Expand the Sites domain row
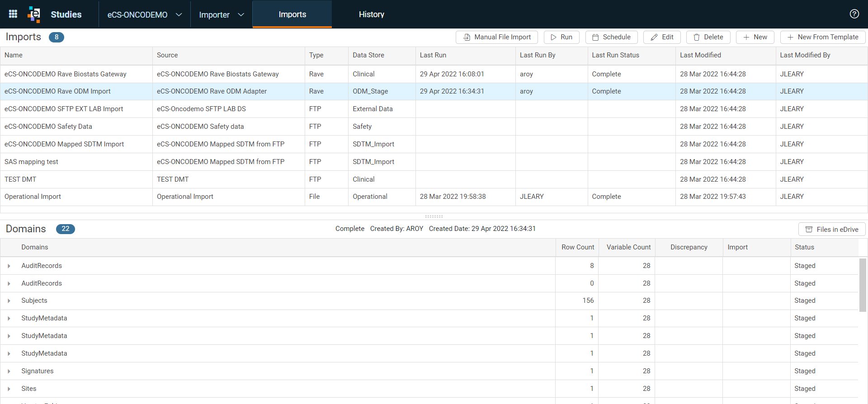This screenshot has height=404, width=868. pos(9,389)
